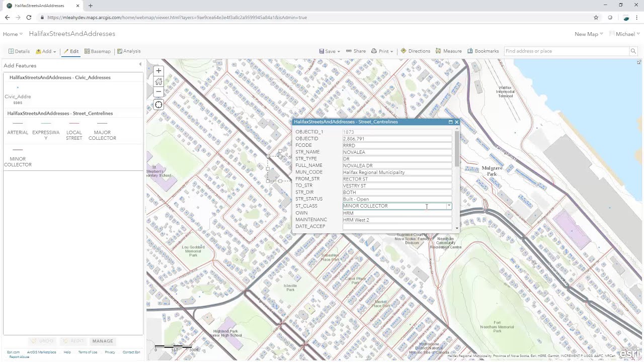Expand the ST_CLASS dropdown arrow

coord(449,206)
